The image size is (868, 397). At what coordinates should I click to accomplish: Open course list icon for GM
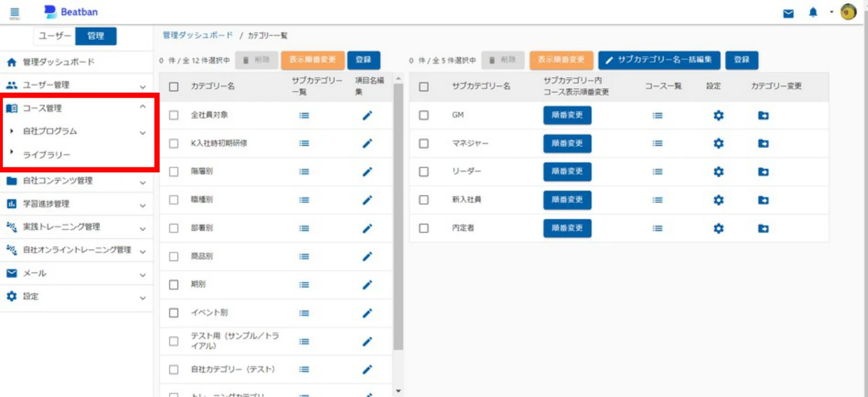(x=657, y=115)
